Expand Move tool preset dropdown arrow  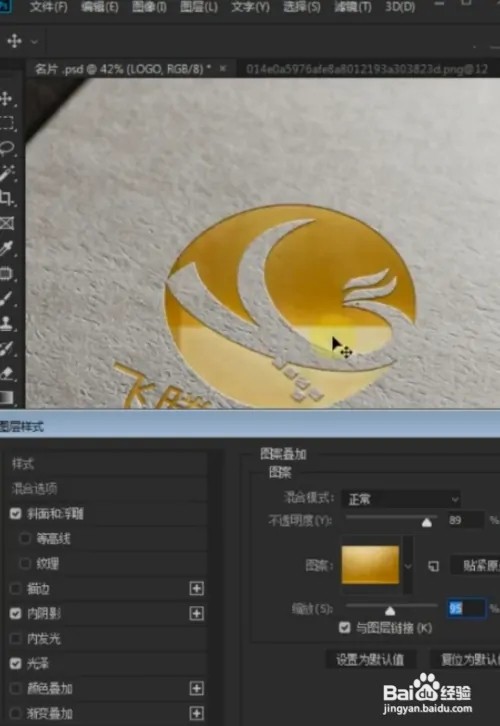34,42
